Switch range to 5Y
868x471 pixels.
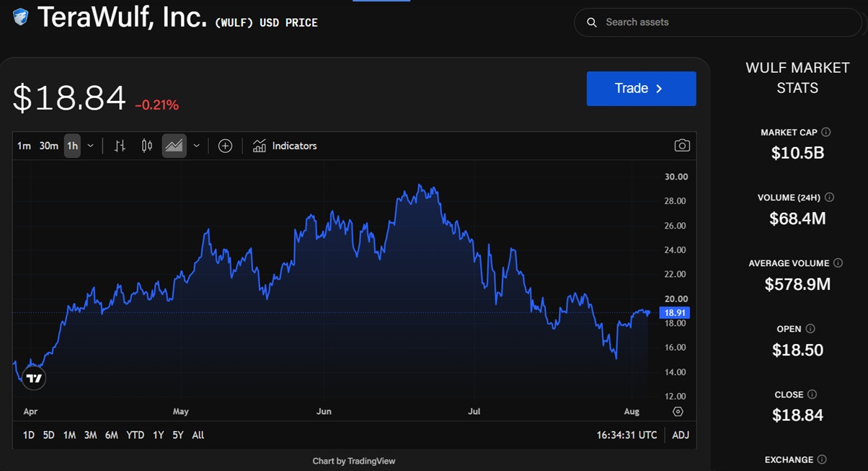coord(178,435)
